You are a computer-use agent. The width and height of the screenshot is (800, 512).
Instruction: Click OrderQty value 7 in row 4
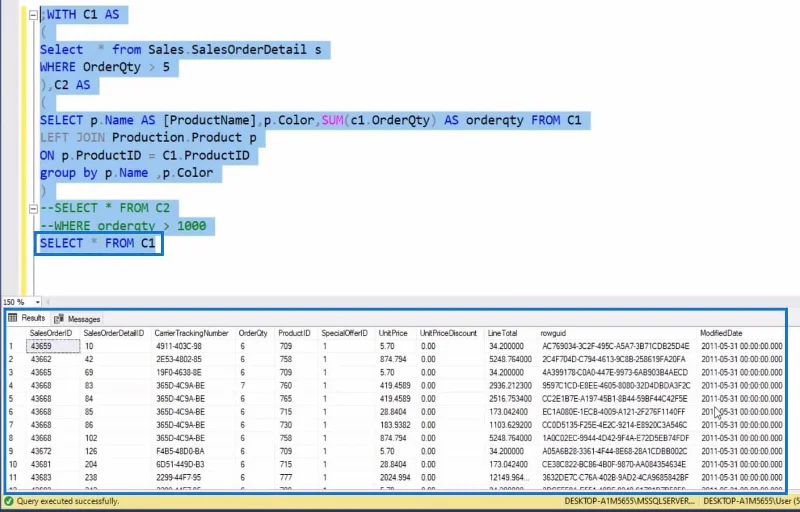point(242,386)
